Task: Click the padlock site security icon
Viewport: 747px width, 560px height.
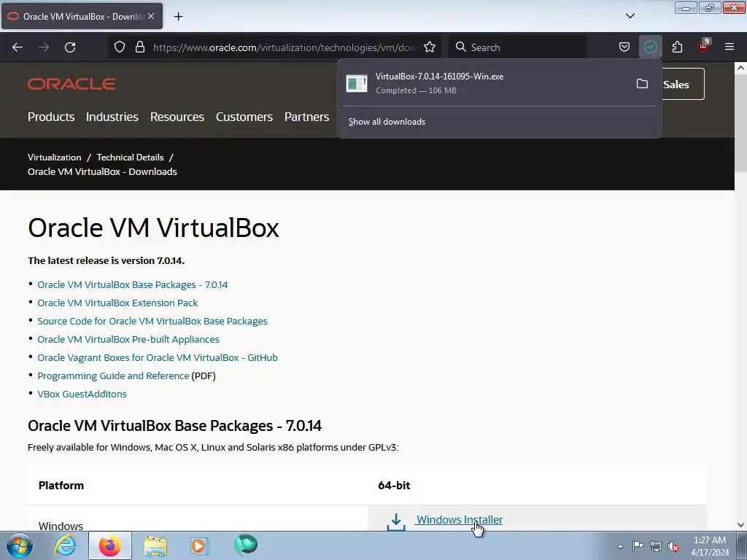Action: 139,47
